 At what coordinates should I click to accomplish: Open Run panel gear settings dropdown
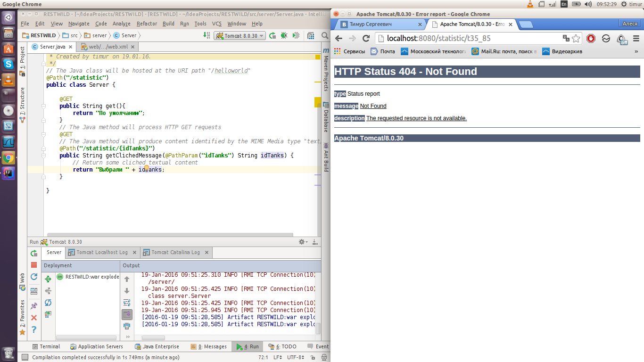(304, 242)
